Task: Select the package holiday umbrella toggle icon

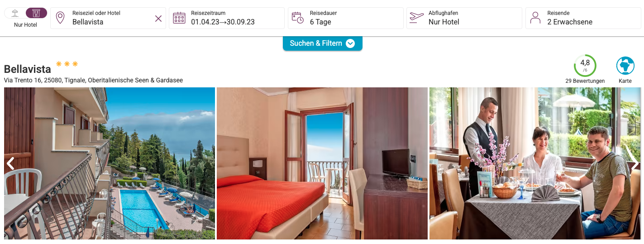Action: pos(15,13)
